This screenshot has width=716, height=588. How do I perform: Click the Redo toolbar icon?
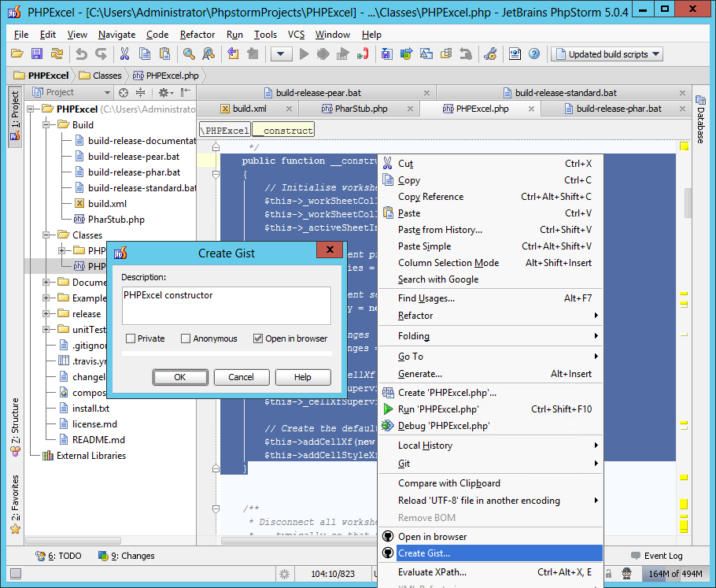click(101, 54)
